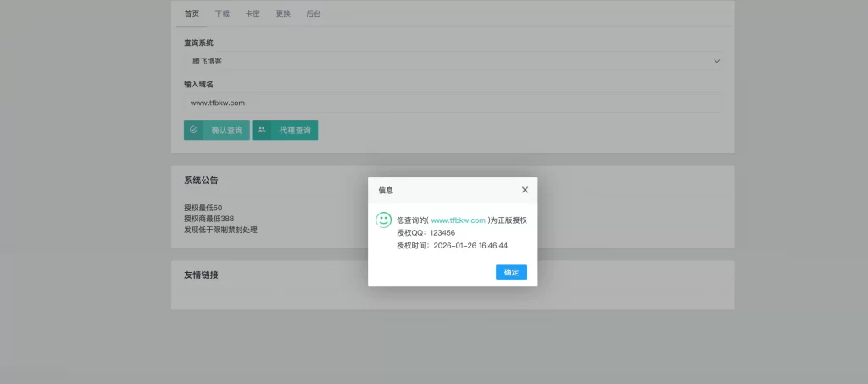Select the 系统公告 heading

tap(201, 180)
